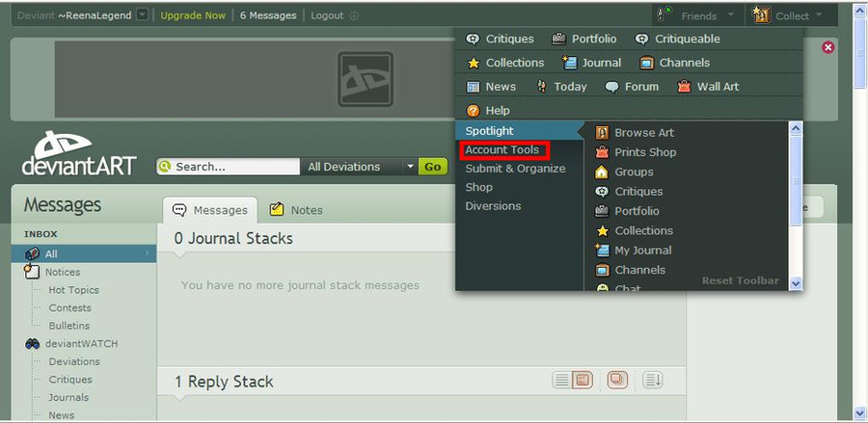This screenshot has height=423, width=868.
Task: Click the Portfolio briefcase icon in top row
Action: coord(558,40)
